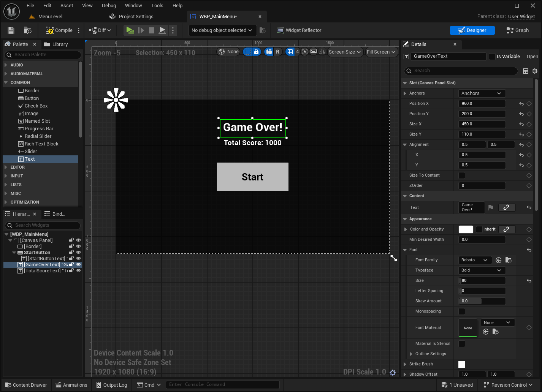Open the Typeface Bold dropdown
Image resolution: width=542 pixels, height=392 pixels.
tap(482, 270)
